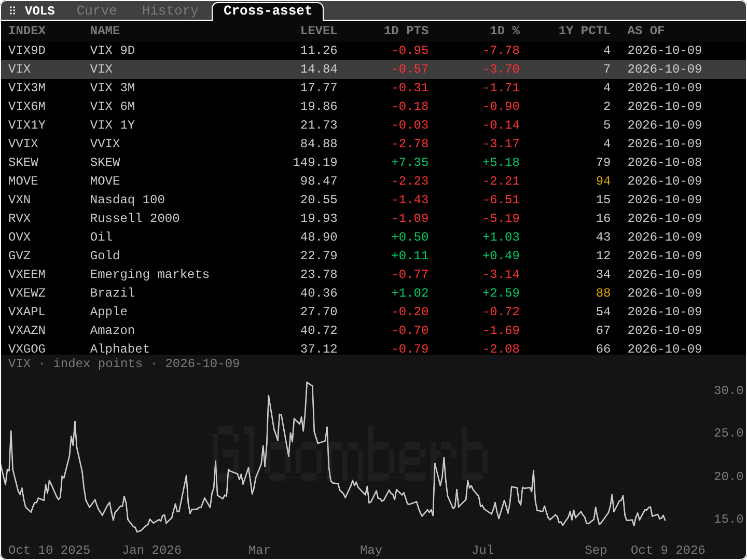The height and width of the screenshot is (560, 747).
Task: Click the VXEEM ticker
Action: [x=27, y=274]
